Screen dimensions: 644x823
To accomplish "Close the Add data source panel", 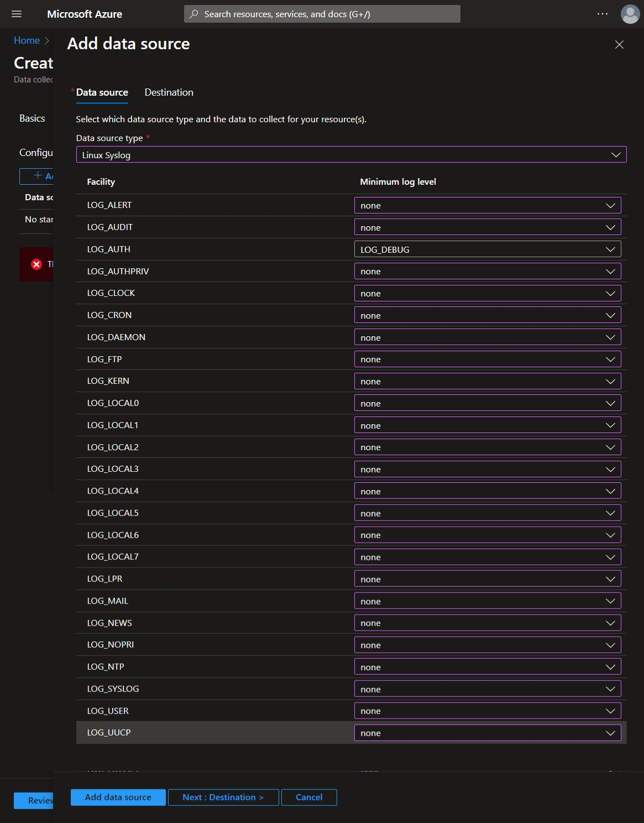I will pyautogui.click(x=619, y=44).
